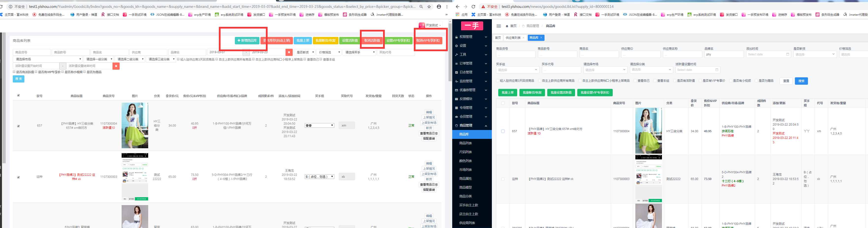This screenshot has height=228, width=868.
Task: Open JSON在线编辑器 bookmark in right browser
Action: point(640,15)
